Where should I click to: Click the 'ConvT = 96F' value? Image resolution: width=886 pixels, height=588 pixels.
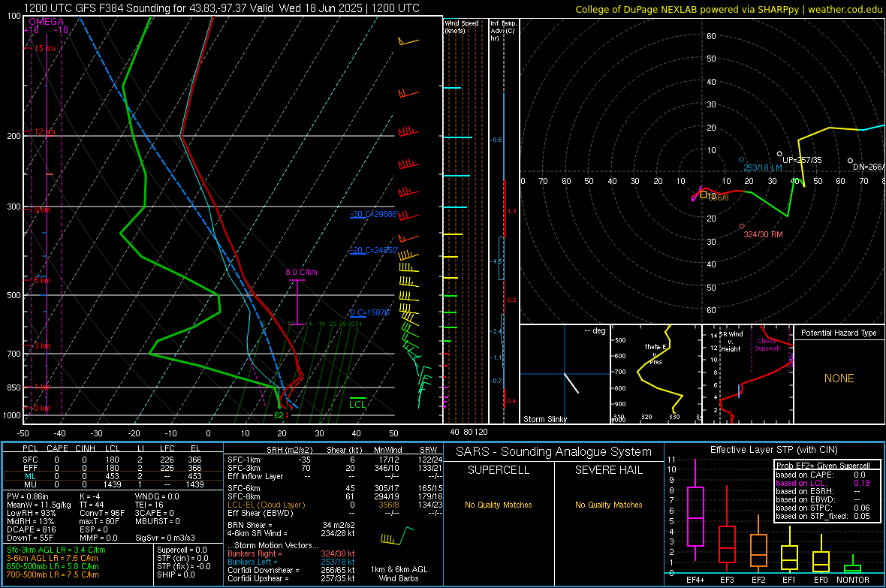(102, 513)
